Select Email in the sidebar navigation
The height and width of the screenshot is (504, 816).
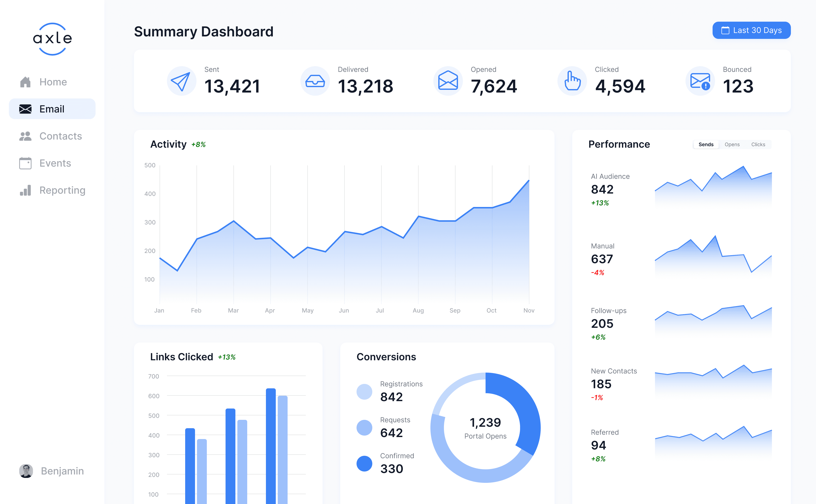point(52,109)
